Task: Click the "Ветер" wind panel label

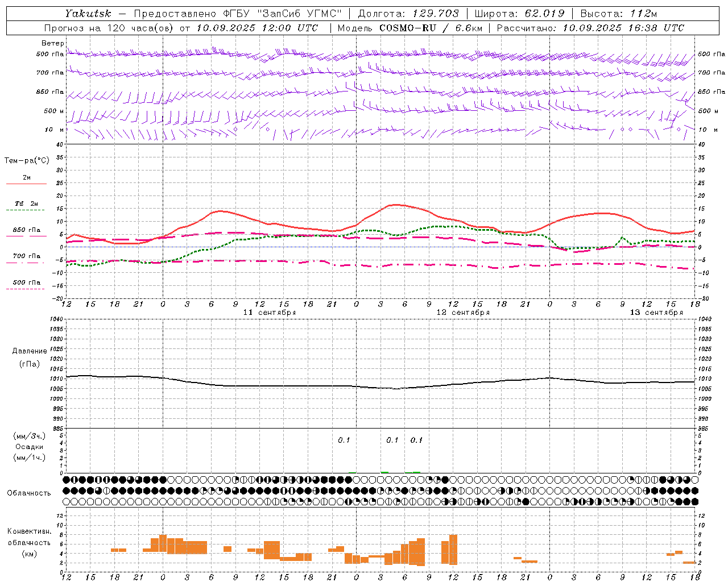Action: point(52,43)
